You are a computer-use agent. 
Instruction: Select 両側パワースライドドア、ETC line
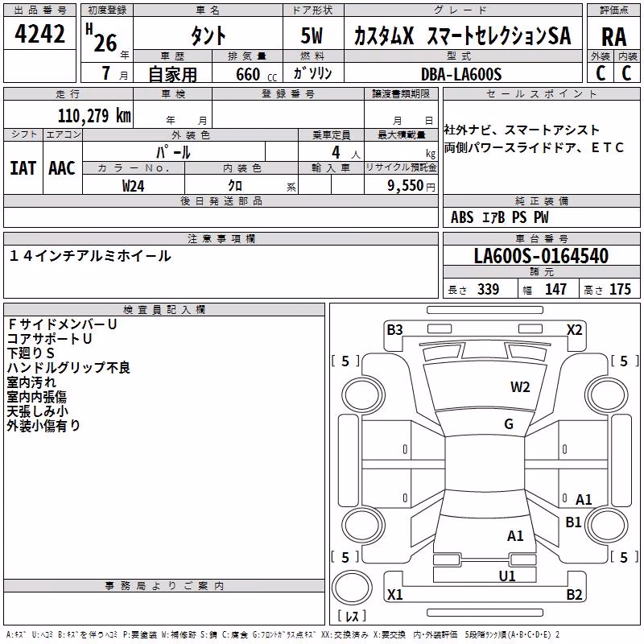534,147
